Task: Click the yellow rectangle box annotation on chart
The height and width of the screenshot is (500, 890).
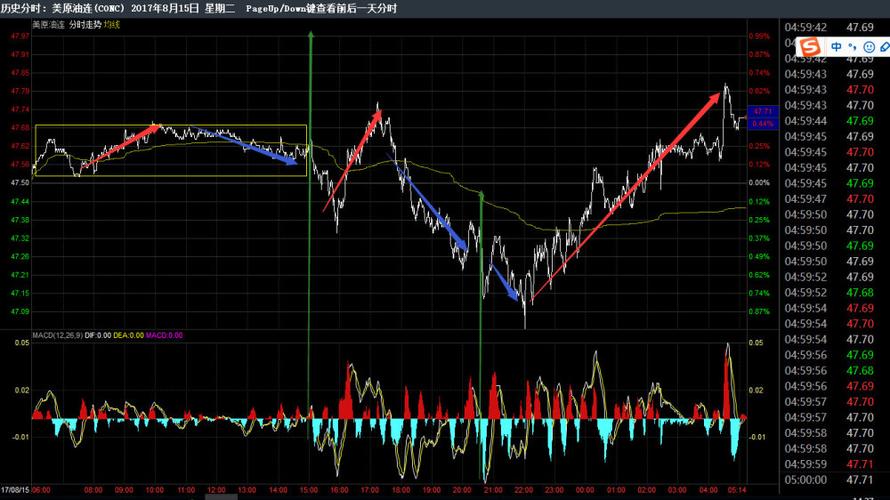Action: point(170,126)
